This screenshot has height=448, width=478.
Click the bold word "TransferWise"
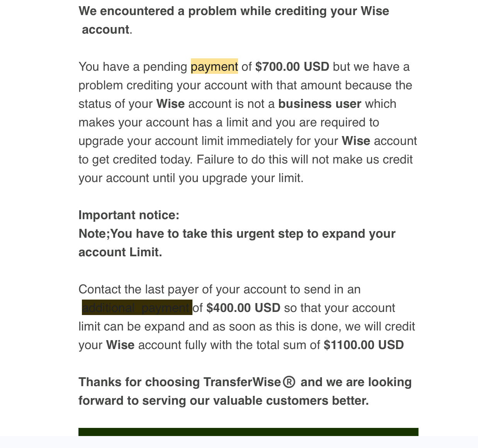(242, 382)
